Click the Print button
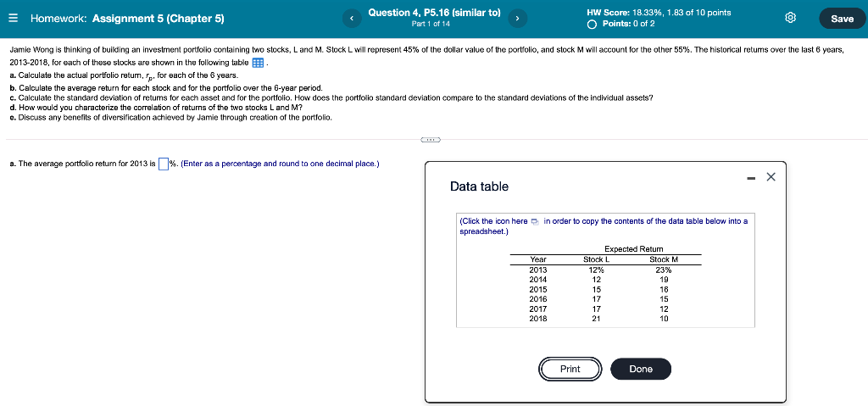Image resolution: width=868 pixels, height=406 pixels. (570, 369)
